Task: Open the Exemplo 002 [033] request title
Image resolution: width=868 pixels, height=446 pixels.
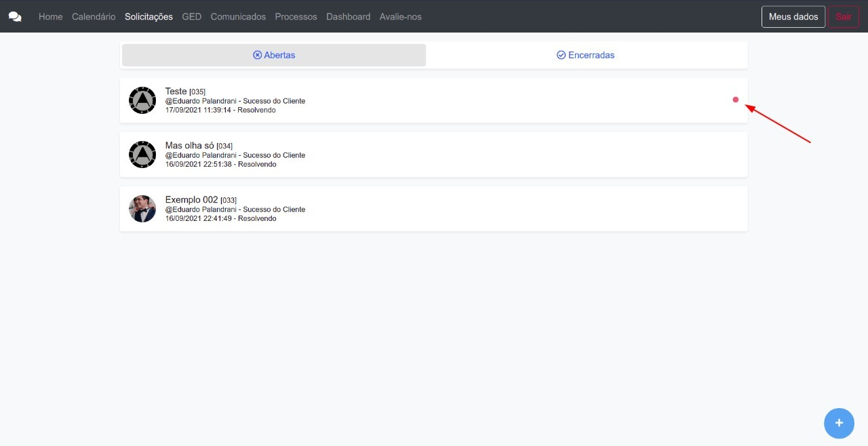Action: pos(201,199)
